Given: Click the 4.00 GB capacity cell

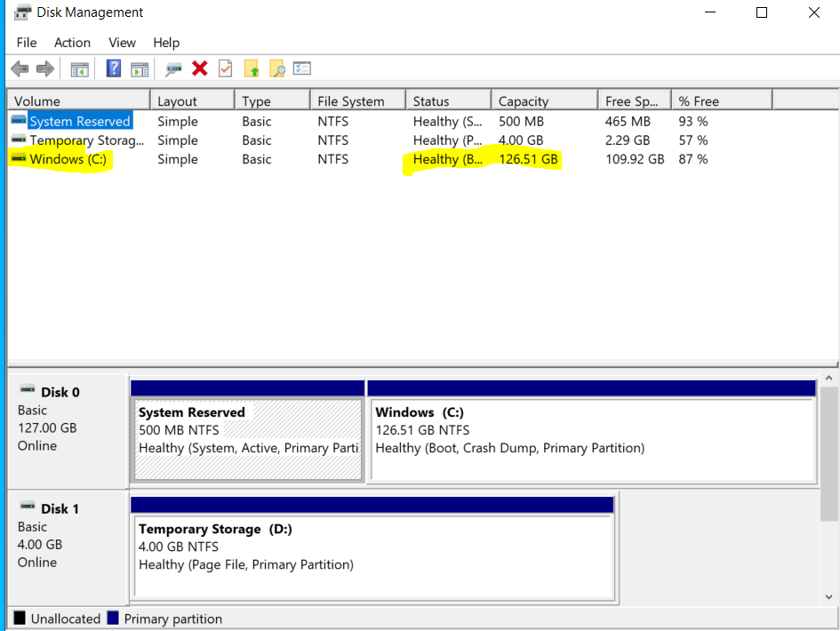Looking at the screenshot, I should pyautogui.click(x=521, y=140).
